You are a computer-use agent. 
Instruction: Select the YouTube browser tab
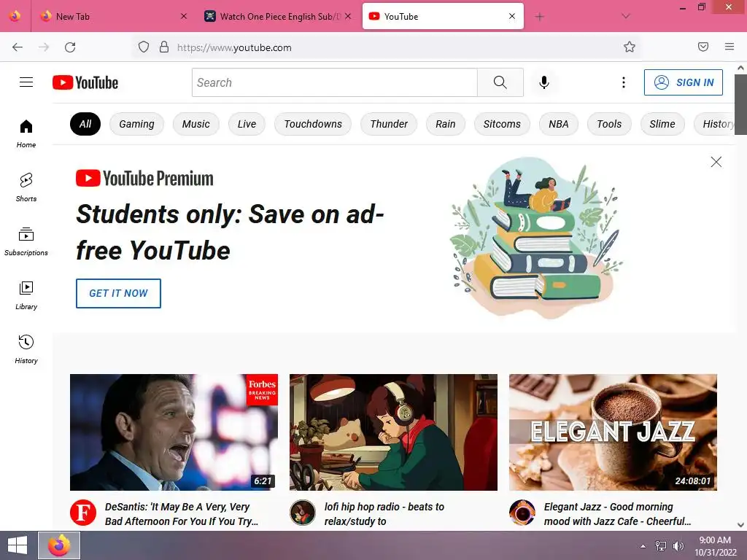point(443,16)
